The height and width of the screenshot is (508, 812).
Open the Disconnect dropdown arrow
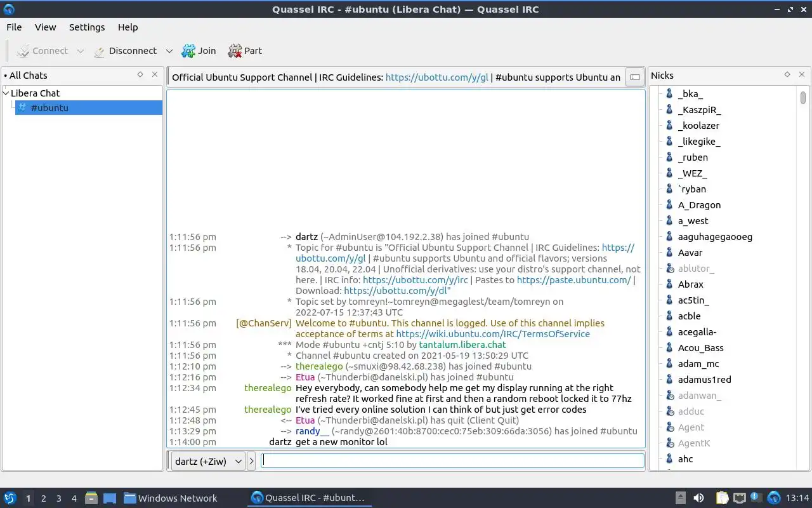click(x=169, y=51)
